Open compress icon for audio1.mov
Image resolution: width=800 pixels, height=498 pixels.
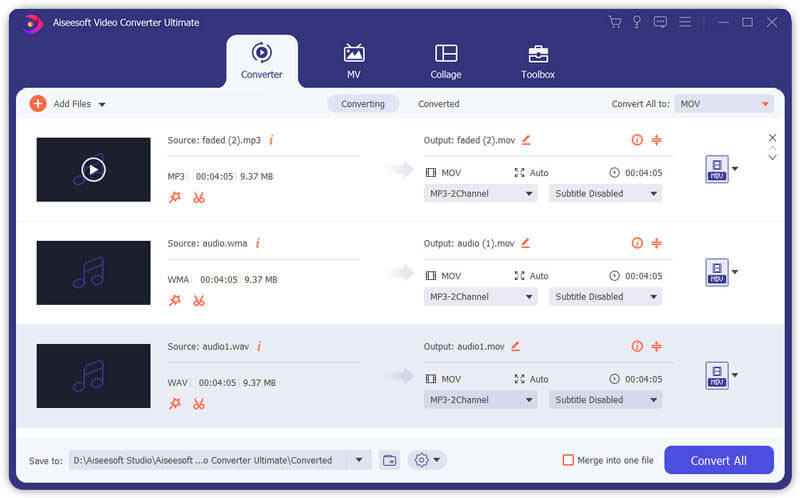click(657, 346)
